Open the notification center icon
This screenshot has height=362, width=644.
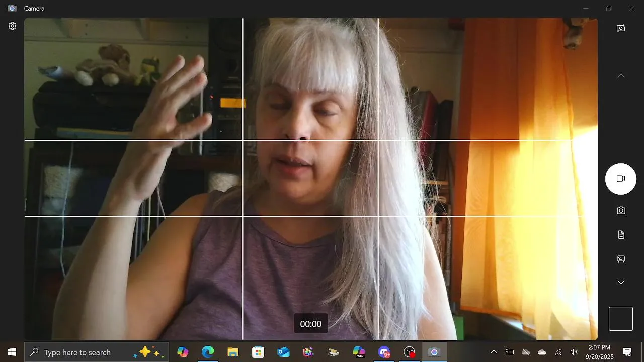627,352
